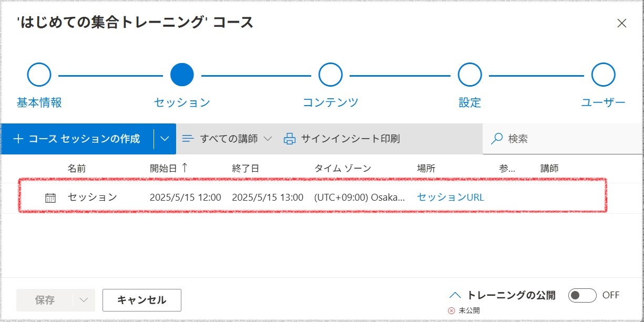Click the 未公開 status text
Image resolution: width=644 pixels, height=322 pixels.
pos(469,310)
